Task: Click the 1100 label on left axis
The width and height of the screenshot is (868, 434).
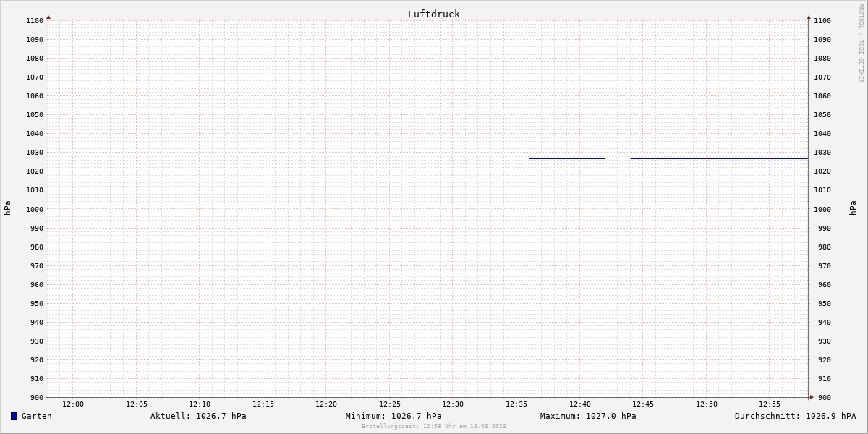Action: tap(35, 20)
